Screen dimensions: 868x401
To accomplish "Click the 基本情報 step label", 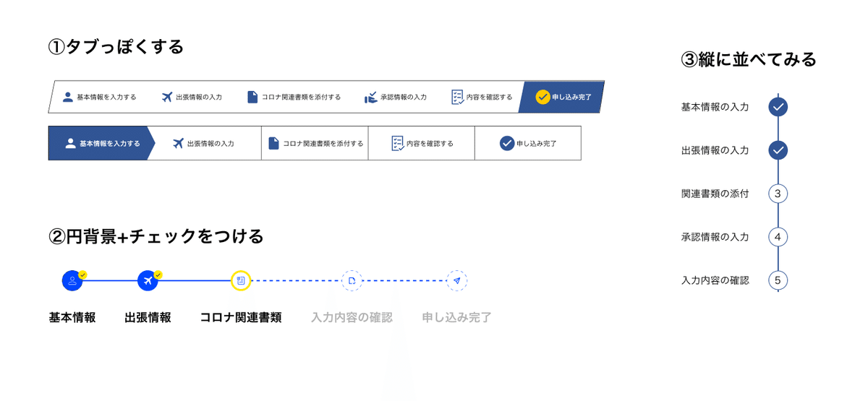I will coord(72,317).
